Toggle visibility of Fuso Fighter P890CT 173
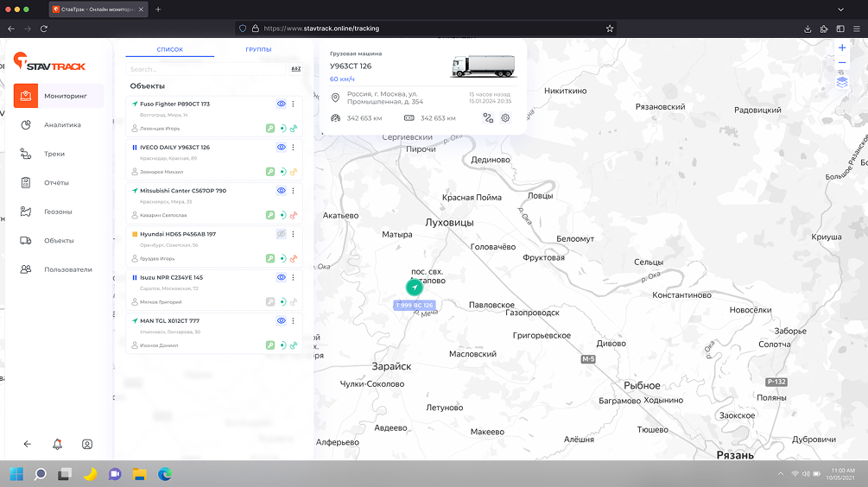Image resolution: width=868 pixels, height=487 pixels. click(x=281, y=104)
